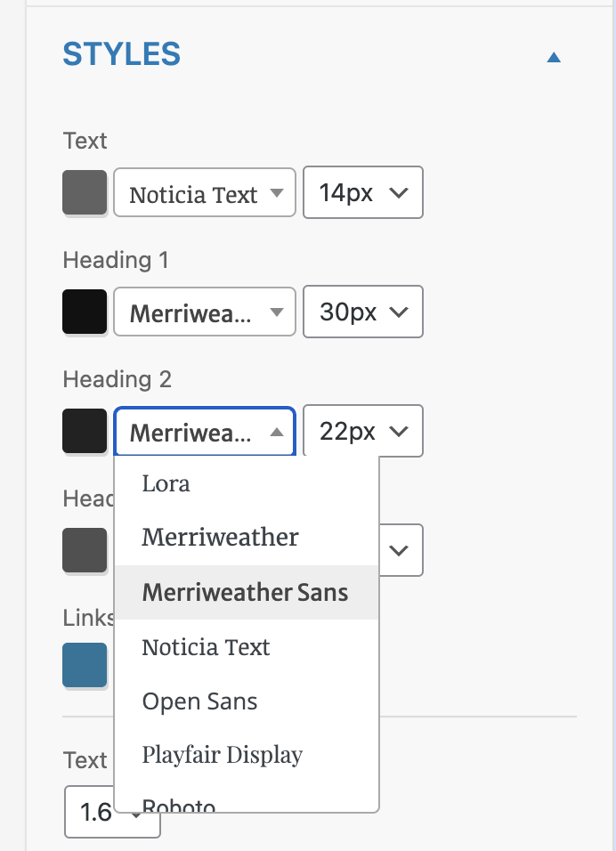Select the Open Sans font option
The height and width of the screenshot is (851, 616).
(199, 701)
